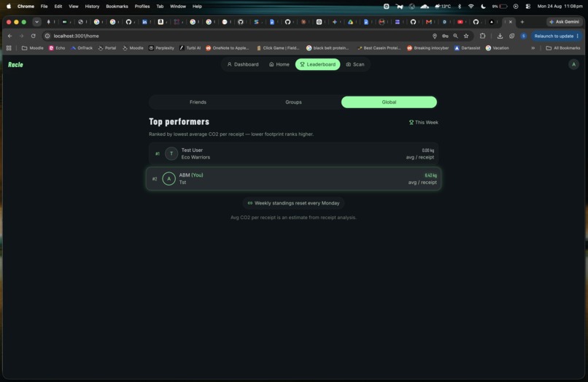Click the T avatar for Test User

(x=171, y=153)
